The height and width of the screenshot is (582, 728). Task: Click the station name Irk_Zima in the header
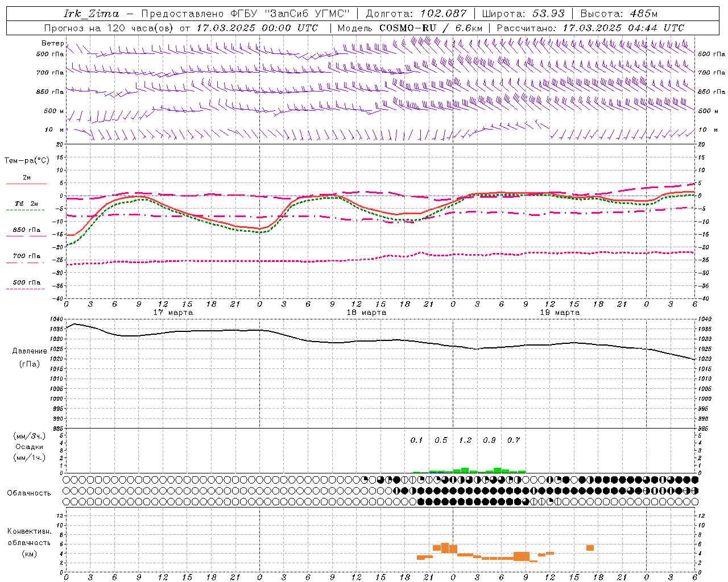(92, 14)
